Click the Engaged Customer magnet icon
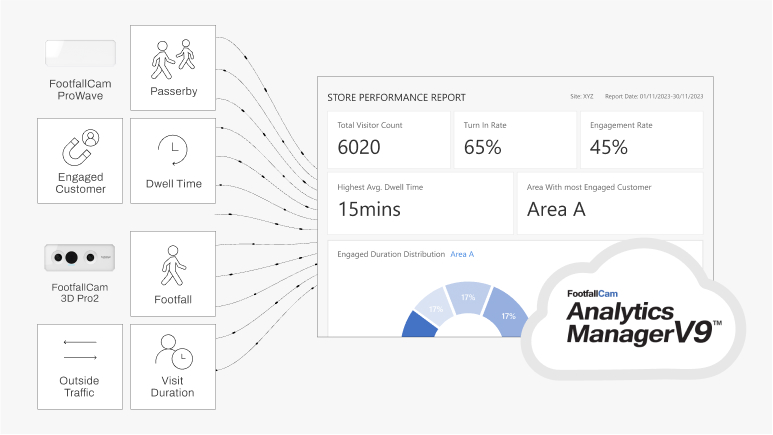This screenshot has height=435, width=773. (80, 147)
